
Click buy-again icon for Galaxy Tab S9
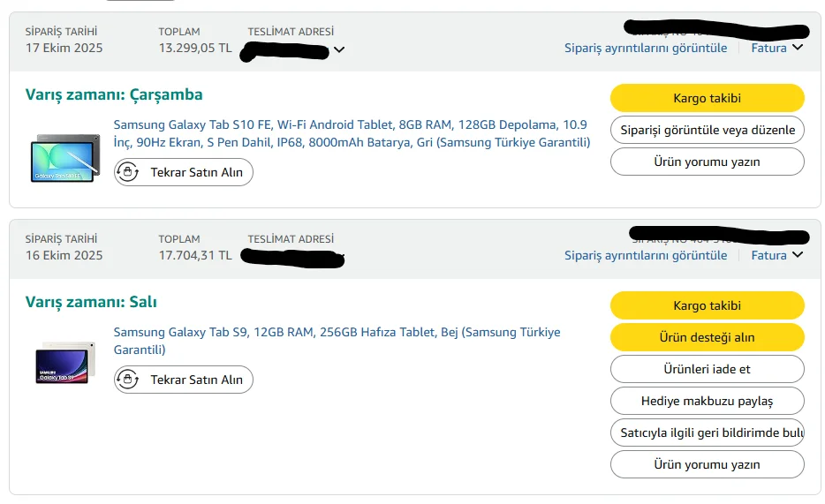[x=128, y=380]
